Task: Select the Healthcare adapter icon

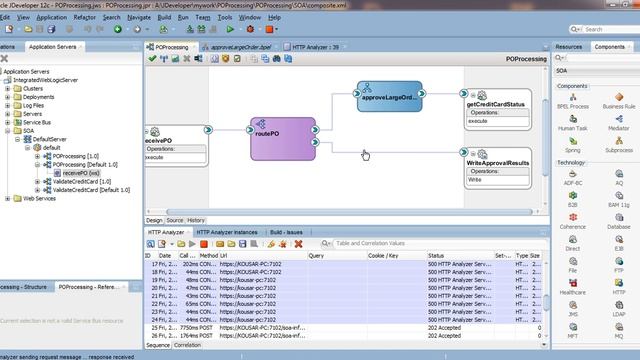Action: [x=573, y=283]
